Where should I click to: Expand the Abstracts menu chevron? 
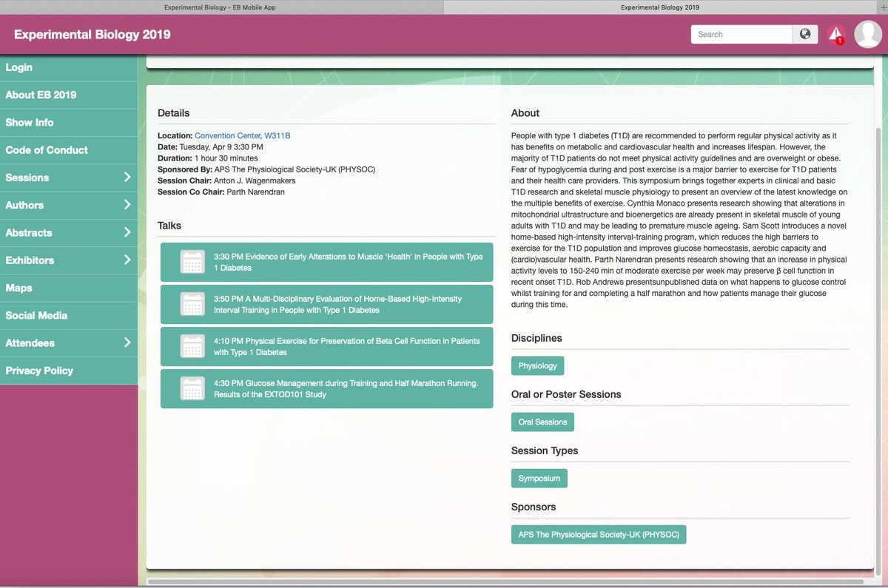[127, 232]
